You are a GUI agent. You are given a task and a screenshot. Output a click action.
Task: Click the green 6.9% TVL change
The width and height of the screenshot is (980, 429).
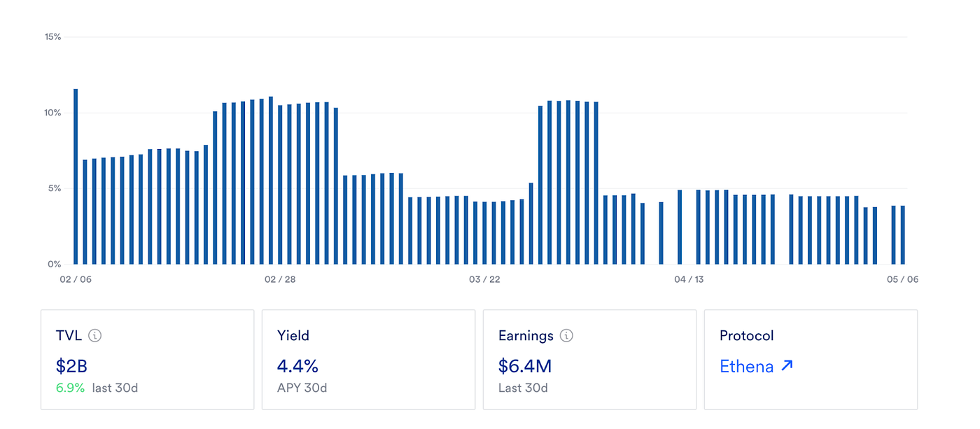point(70,388)
